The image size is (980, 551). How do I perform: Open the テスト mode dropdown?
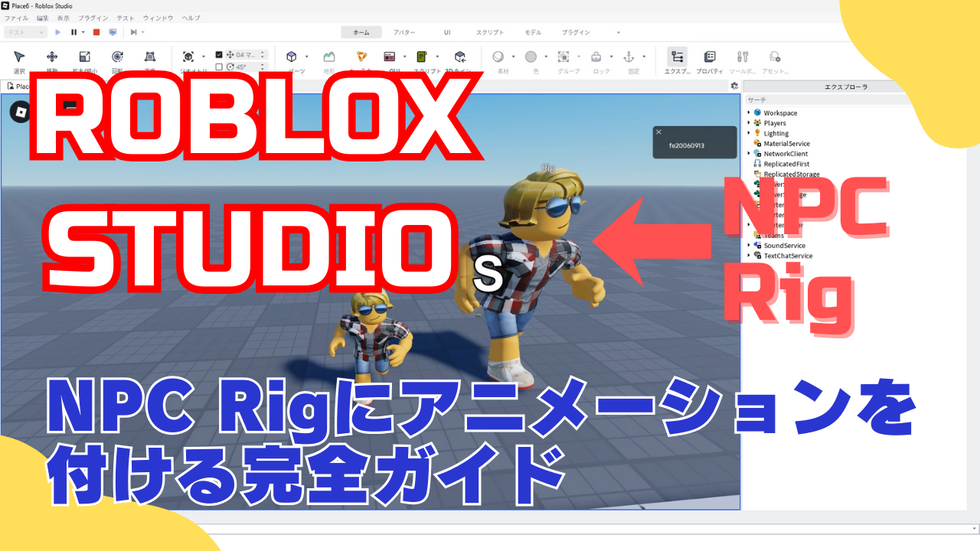click(25, 32)
